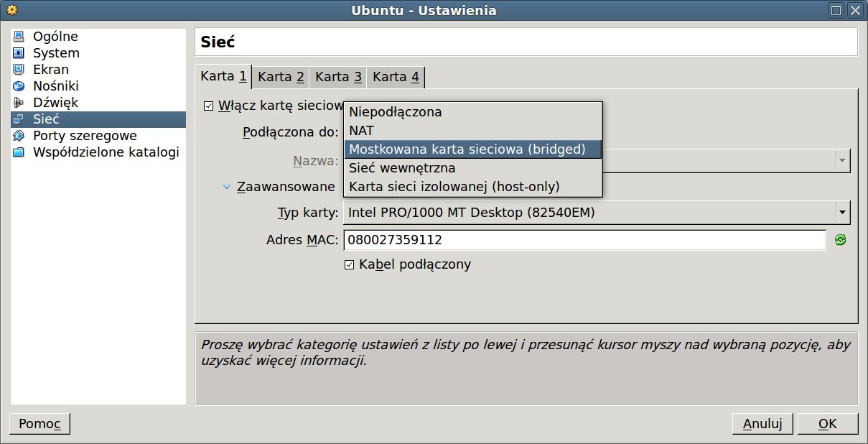Switch to the Karta 1 tab

click(223, 77)
